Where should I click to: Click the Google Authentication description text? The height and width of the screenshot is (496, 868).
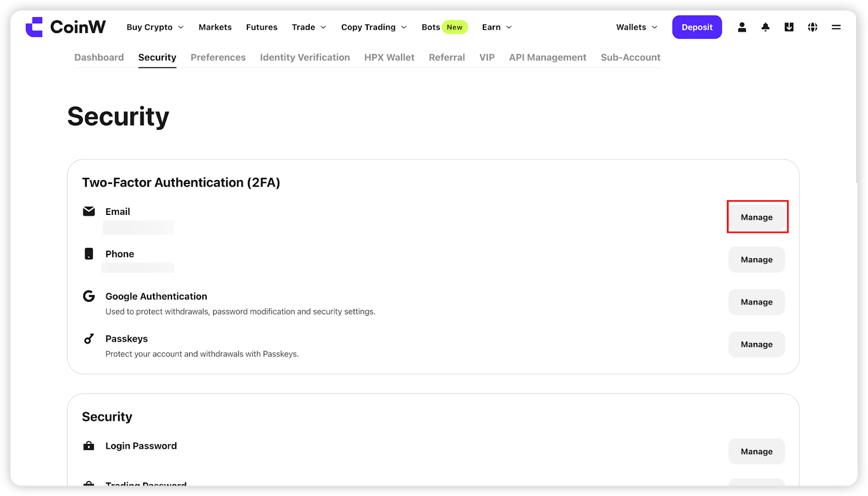tap(240, 311)
